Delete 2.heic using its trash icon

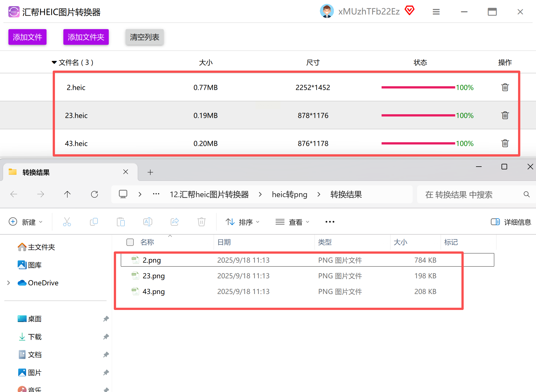pyautogui.click(x=505, y=87)
